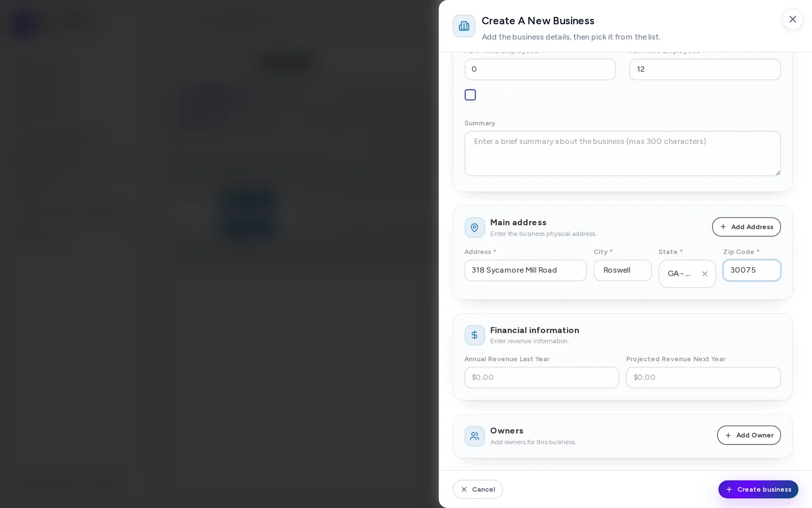
Task: Click the part-time employees field showing 0
Action: (540, 69)
